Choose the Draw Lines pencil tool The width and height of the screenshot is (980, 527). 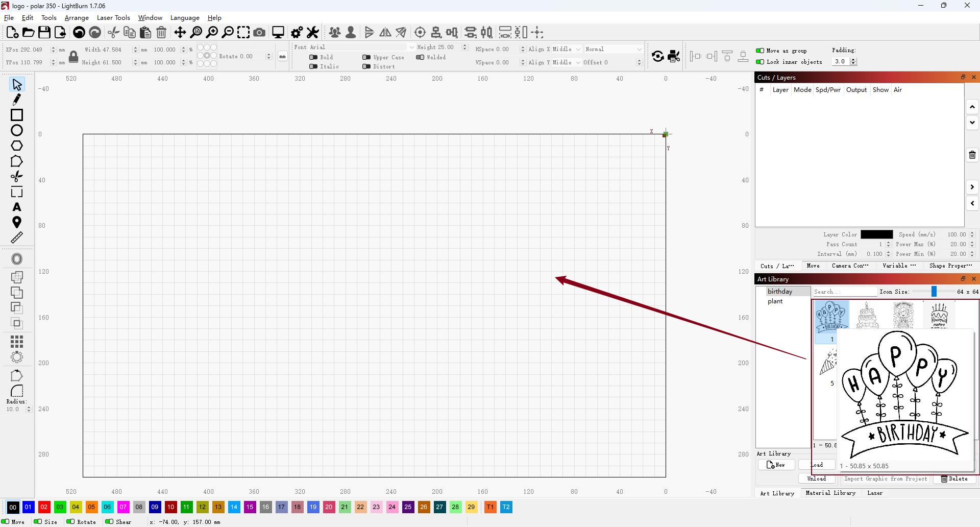[17, 100]
